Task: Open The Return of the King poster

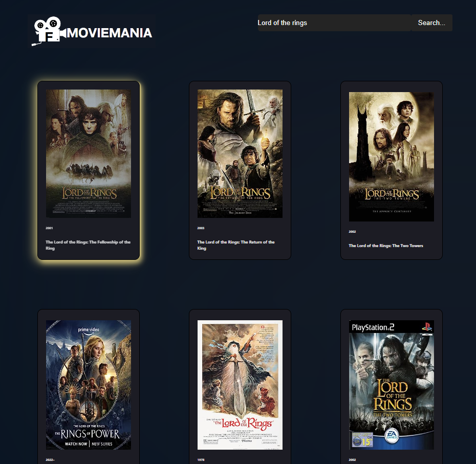Action: (240, 153)
